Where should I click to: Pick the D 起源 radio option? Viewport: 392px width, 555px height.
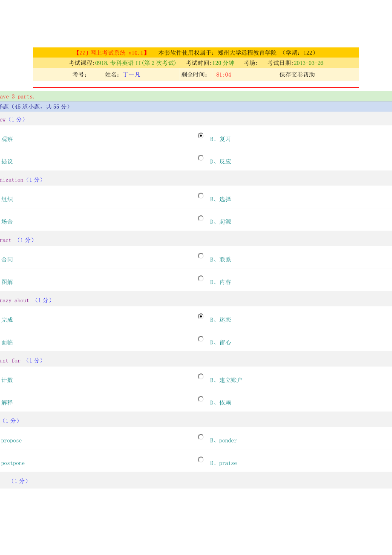201,218
